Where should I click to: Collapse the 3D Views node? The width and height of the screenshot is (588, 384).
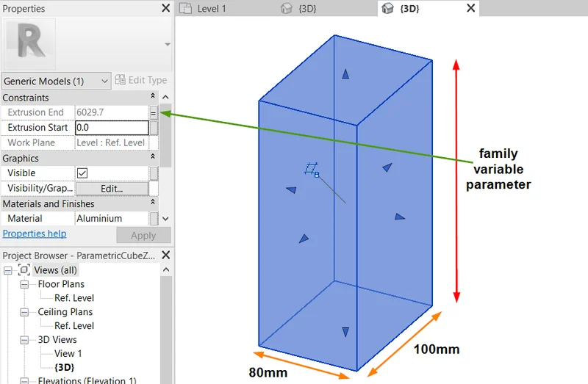coord(24,340)
